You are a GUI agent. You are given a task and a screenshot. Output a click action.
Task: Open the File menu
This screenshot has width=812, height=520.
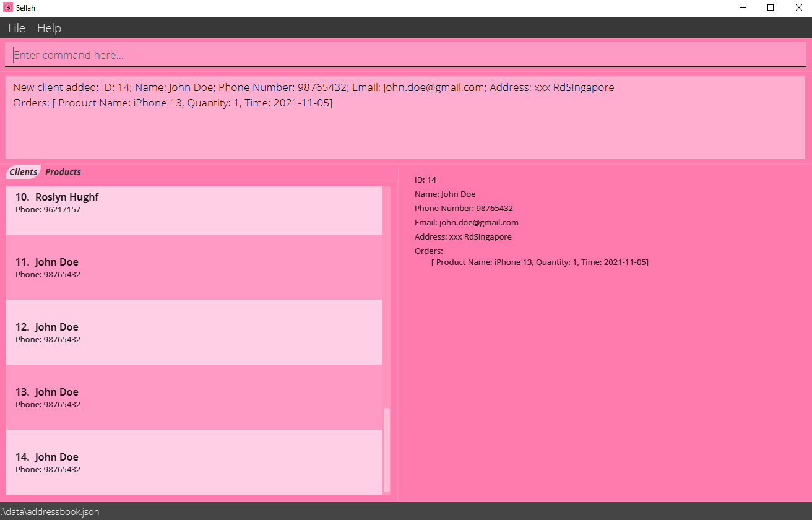tap(17, 28)
